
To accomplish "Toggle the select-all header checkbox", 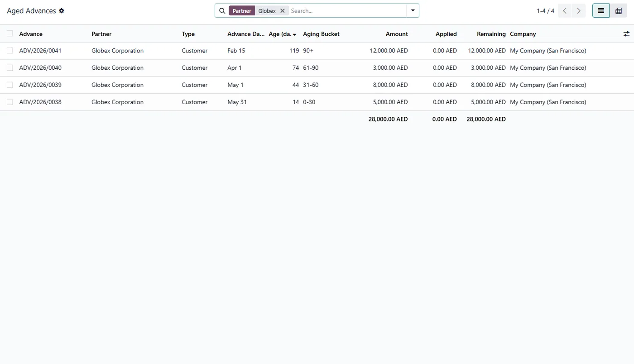I will coord(10,34).
